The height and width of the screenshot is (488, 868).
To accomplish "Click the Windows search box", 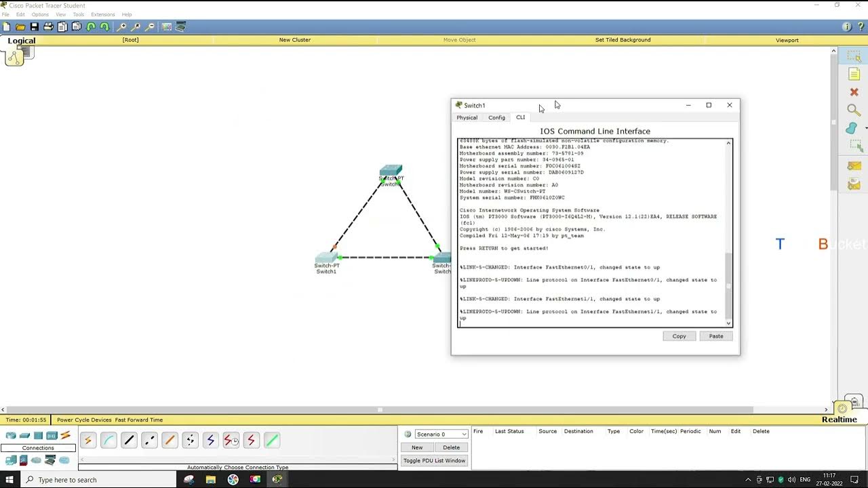I will tap(97, 480).
